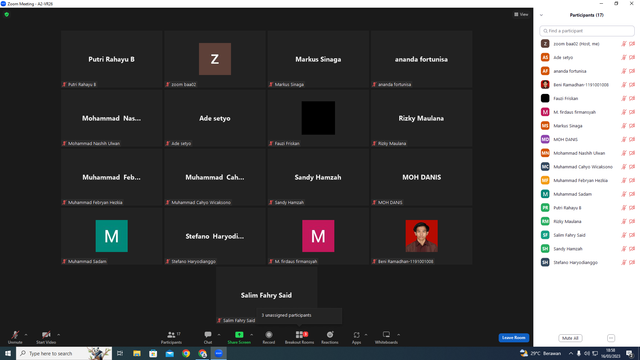Image resolution: width=640 pixels, height=360 pixels.
Task: Open audio options arrow beside Unmute
Action: pos(26,335)
